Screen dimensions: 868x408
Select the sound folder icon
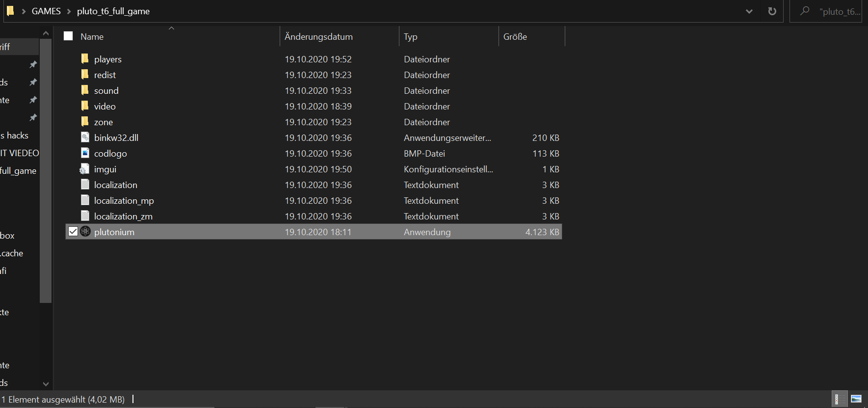click(x=85, y=90)
